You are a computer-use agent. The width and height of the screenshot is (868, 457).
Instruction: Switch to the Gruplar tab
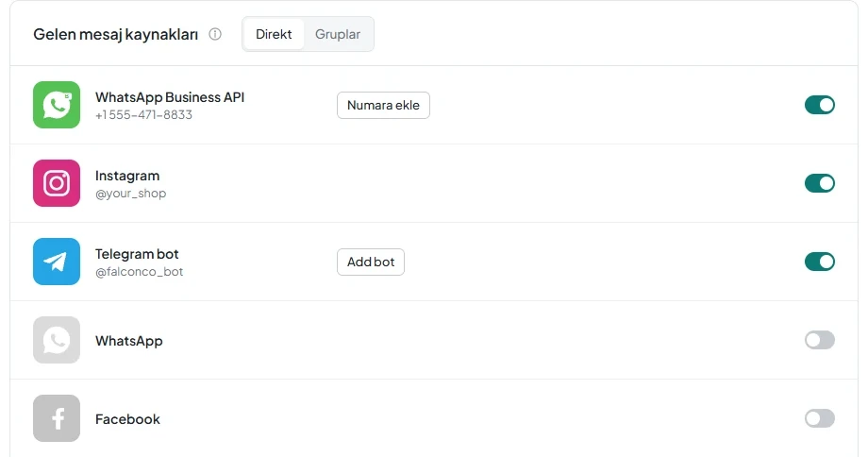click(338, 34)
